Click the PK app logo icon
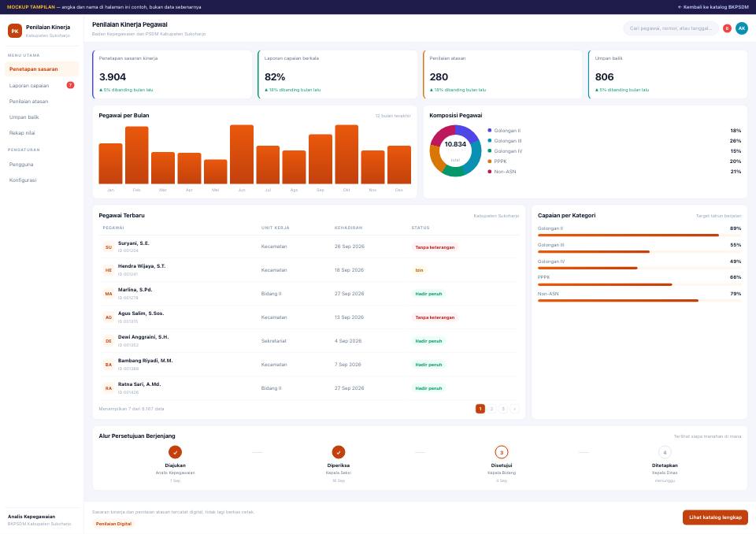This screenshot has height=534, width=756. click(x=15, y=31)
